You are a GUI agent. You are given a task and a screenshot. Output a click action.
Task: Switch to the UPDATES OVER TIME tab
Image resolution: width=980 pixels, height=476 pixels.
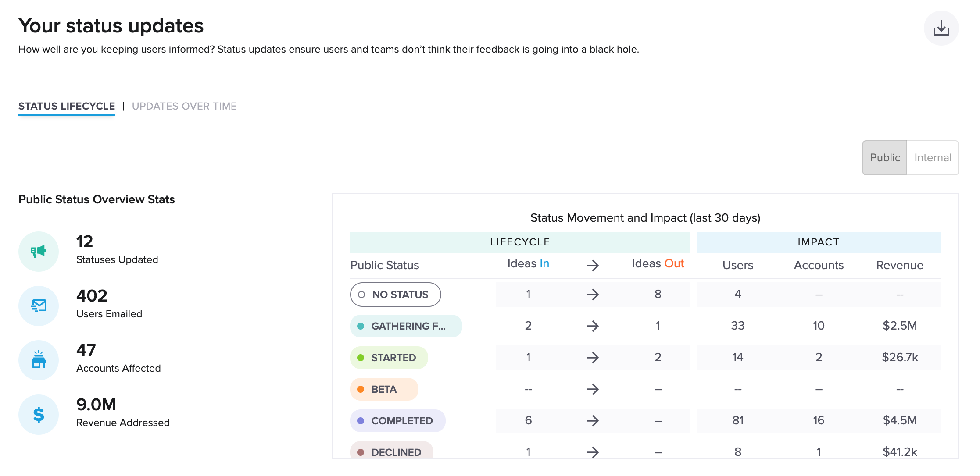tap(185, 106)
